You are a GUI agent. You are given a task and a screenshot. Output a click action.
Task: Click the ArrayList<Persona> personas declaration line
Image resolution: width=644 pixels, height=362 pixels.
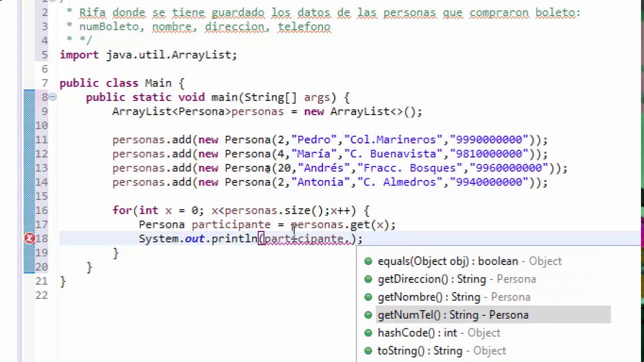(x=267, y=112)
